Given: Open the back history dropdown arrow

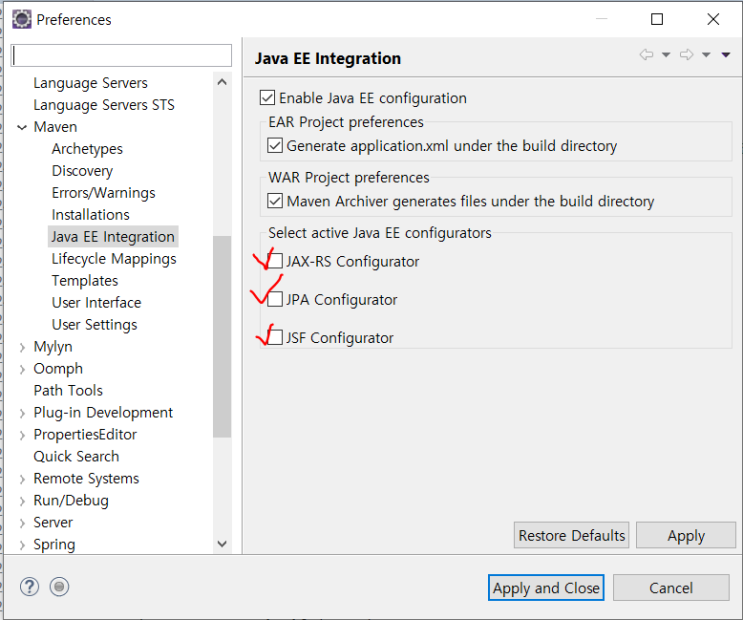Looking at the screenshot, I should point(665,55).
